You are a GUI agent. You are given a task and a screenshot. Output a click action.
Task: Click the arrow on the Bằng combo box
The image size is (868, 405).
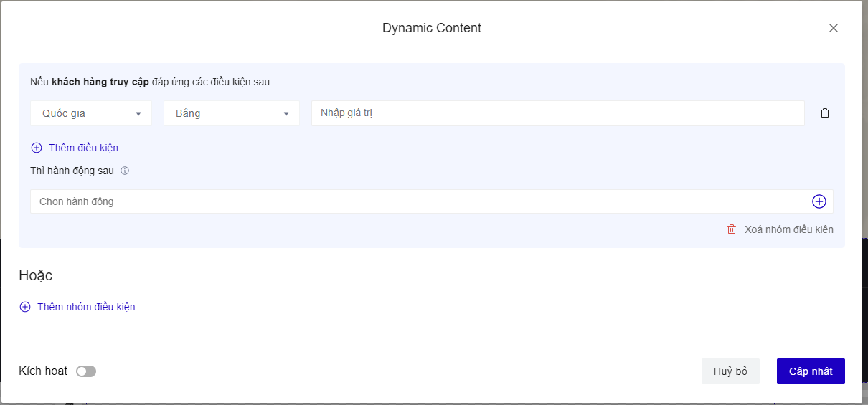tap(286, 114)
